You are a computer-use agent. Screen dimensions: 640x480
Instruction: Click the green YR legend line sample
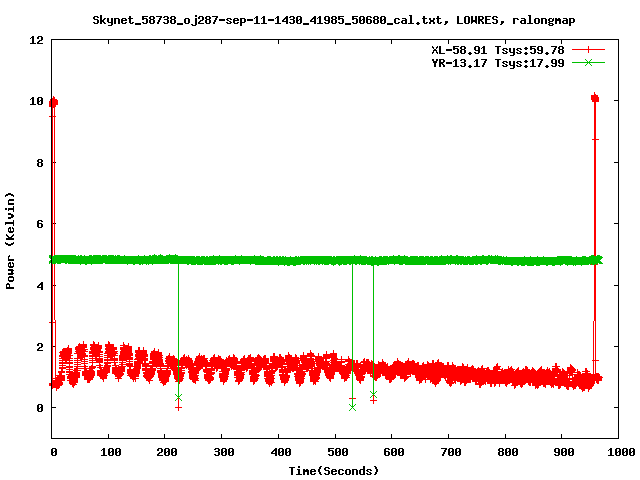(x=588, y=62)
